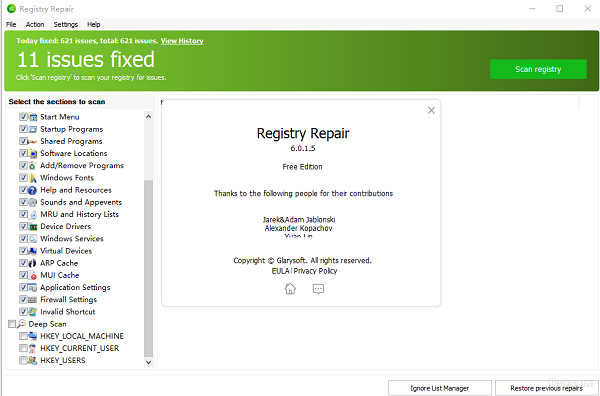This screenshot has height=396, width=600.
Task: Select the 'Invalid Shortcut' row text
Action: tap(68, 312)
